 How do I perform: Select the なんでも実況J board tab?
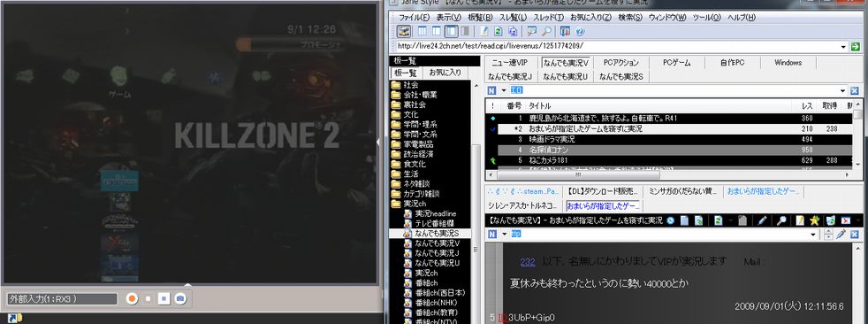510,76
